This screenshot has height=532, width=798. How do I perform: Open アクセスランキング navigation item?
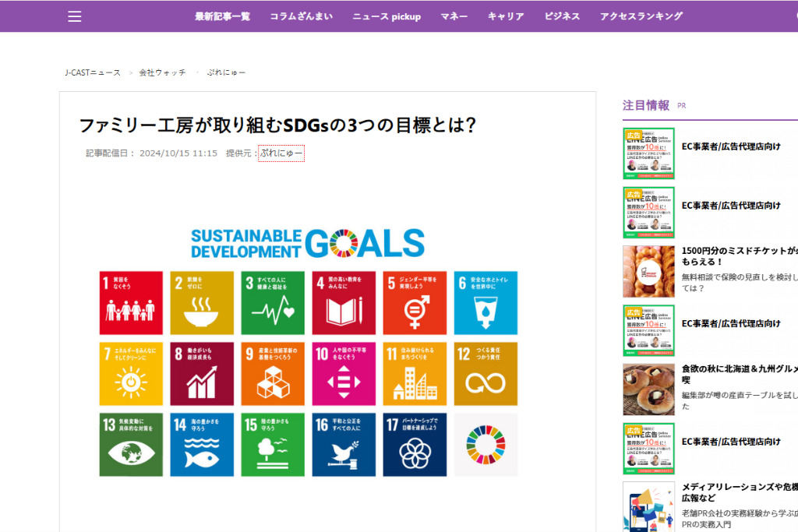pos(641,16)
